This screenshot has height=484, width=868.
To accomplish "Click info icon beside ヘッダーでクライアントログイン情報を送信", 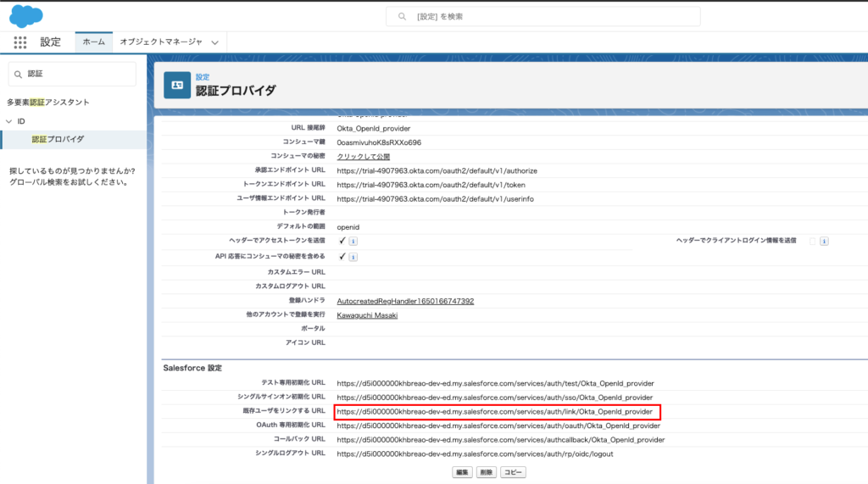I will click(823, 241).
